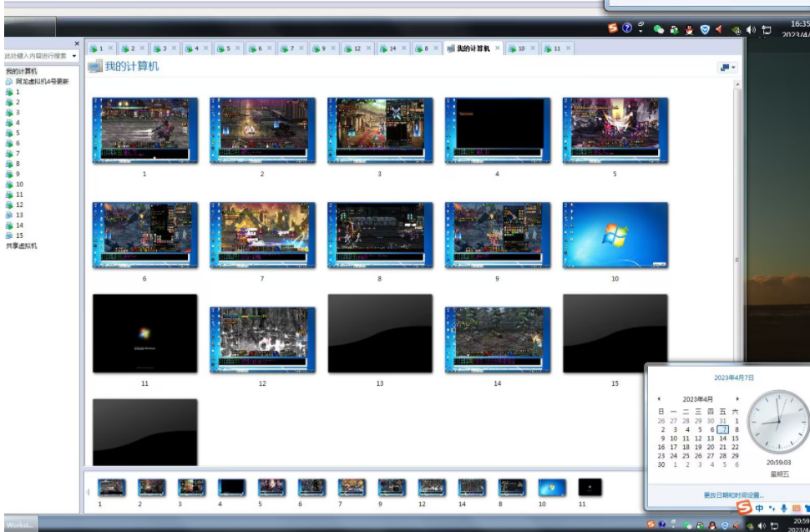Click the blue help icon in the 20:59 taskbar

click(x=661, y=524)
